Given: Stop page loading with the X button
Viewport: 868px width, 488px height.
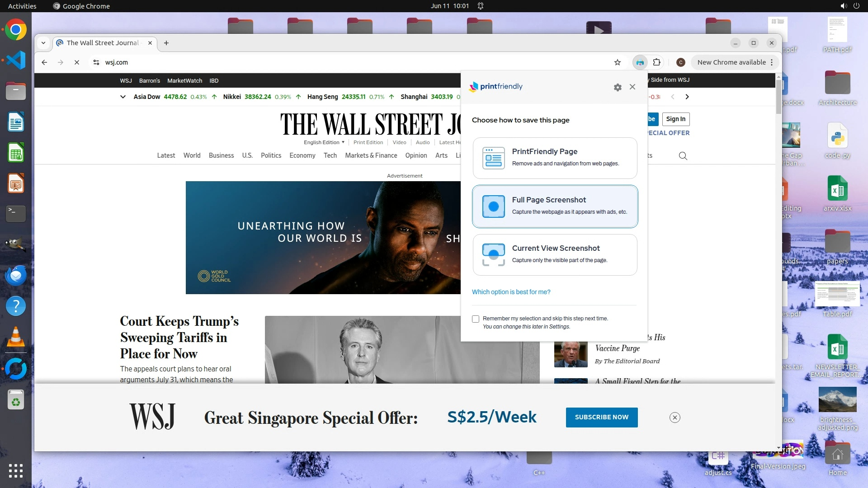Looking at the screenshot, I should 77,62.
